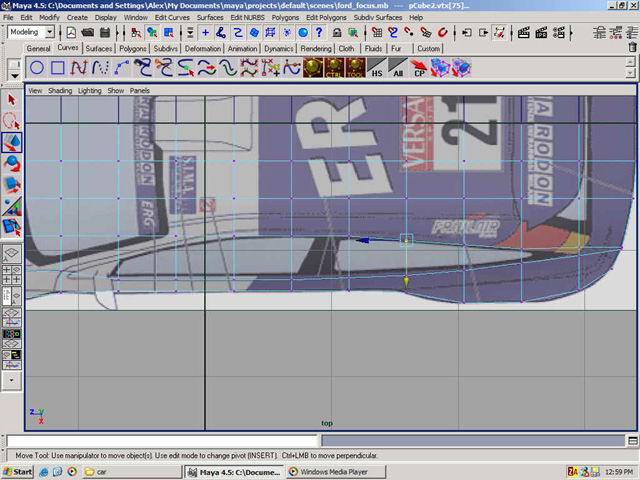Open the Modeling menu set dropdown

(x=31, y=32)
